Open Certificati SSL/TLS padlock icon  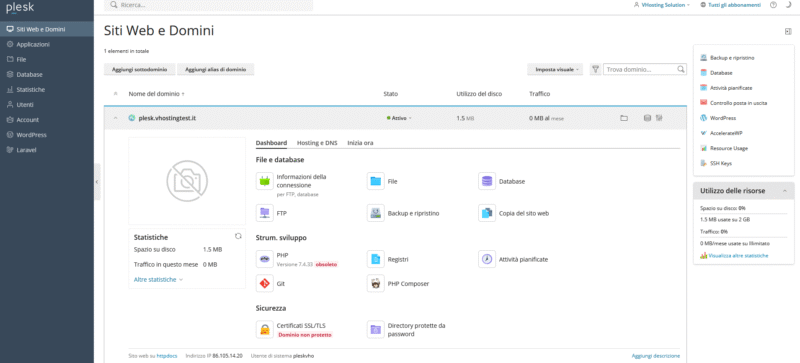(x=264, y=329)
